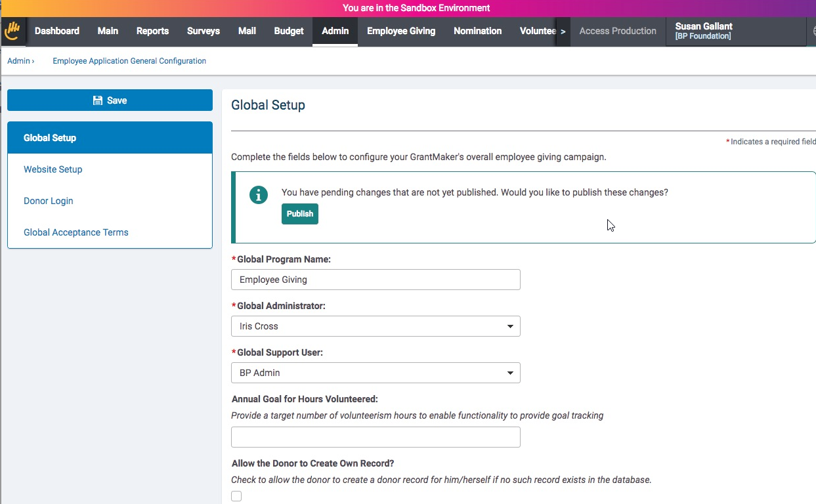Open the Main menu tab
Screen dimensions: 816x504
pos(108,31)
